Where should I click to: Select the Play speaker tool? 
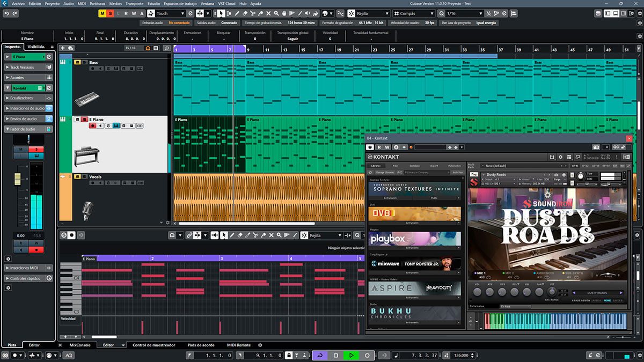point(308,13)
